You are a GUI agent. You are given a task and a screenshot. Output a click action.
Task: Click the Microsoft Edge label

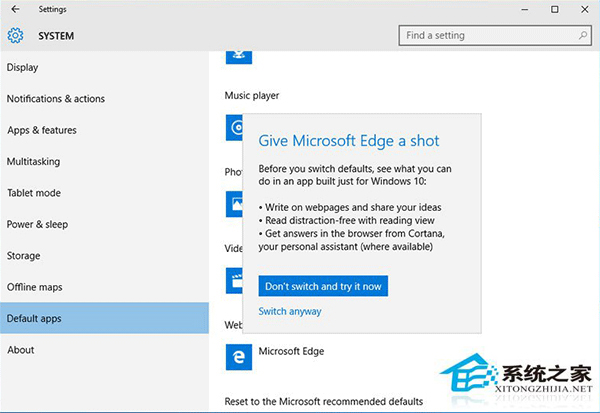[x=291, y=351]
